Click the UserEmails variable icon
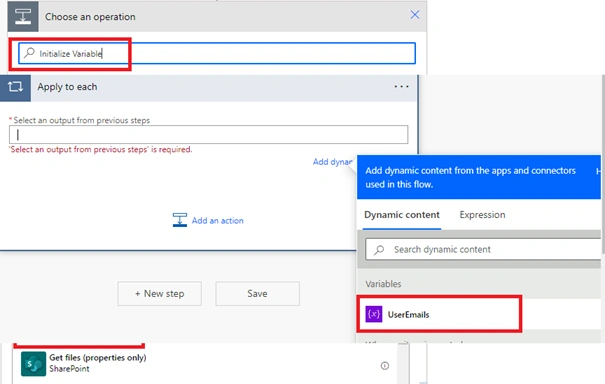The width and height of the screenshot is (605, 384). [x=373, y=314]
